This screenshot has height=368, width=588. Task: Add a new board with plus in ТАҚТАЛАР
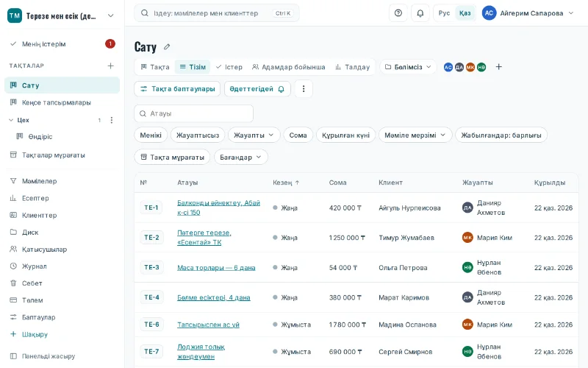pyautogui.click(x=111, y=66)
